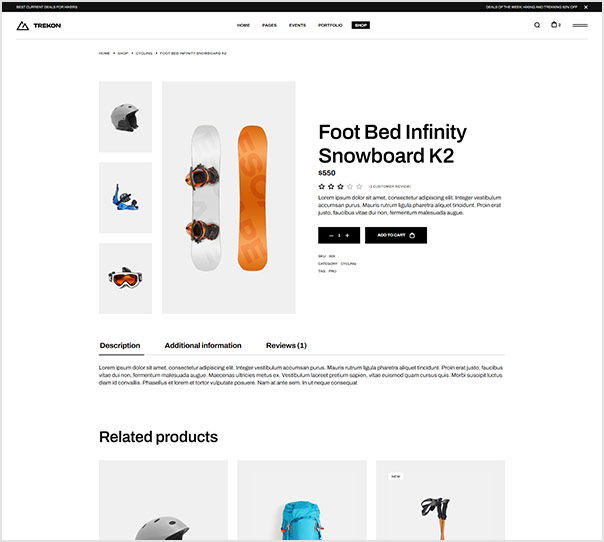Switch to Reviews (1) tab
The image size is (604, 542).
(286, 345)
